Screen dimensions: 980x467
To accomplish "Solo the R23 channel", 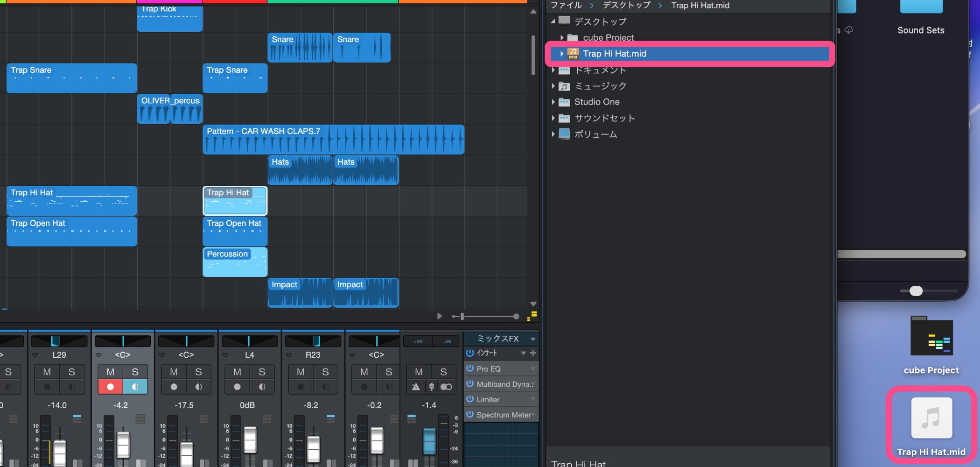I will click(325, 372).
